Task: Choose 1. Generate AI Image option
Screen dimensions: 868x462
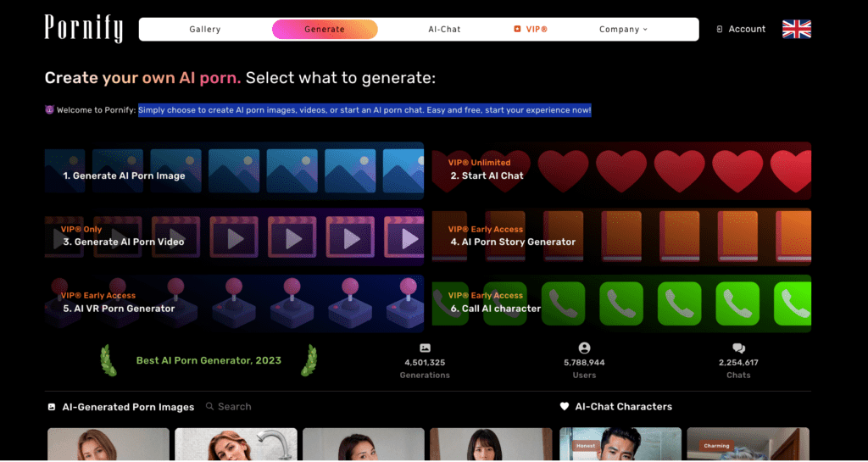Action: coord(234,171)
